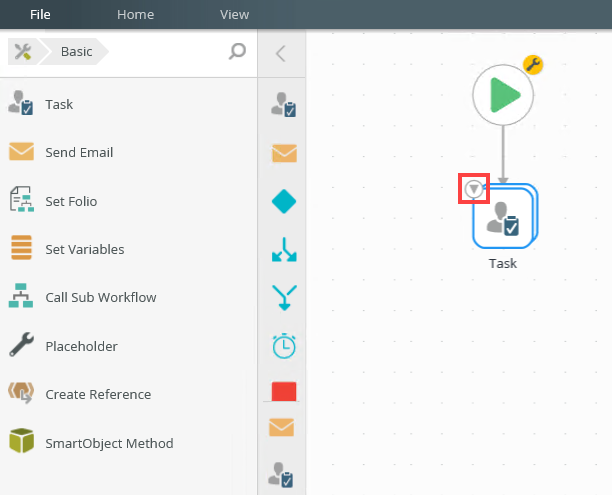Select the Task step in Basic list

pyautogui.click(x=128, y=104)
